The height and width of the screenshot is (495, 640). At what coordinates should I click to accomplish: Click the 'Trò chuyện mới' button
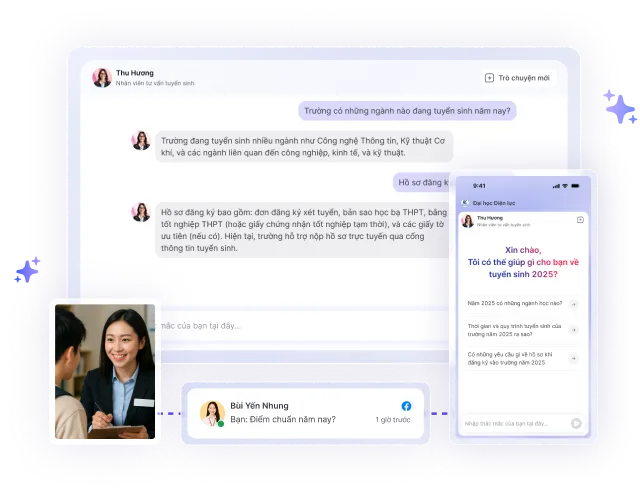pos(517,77)
